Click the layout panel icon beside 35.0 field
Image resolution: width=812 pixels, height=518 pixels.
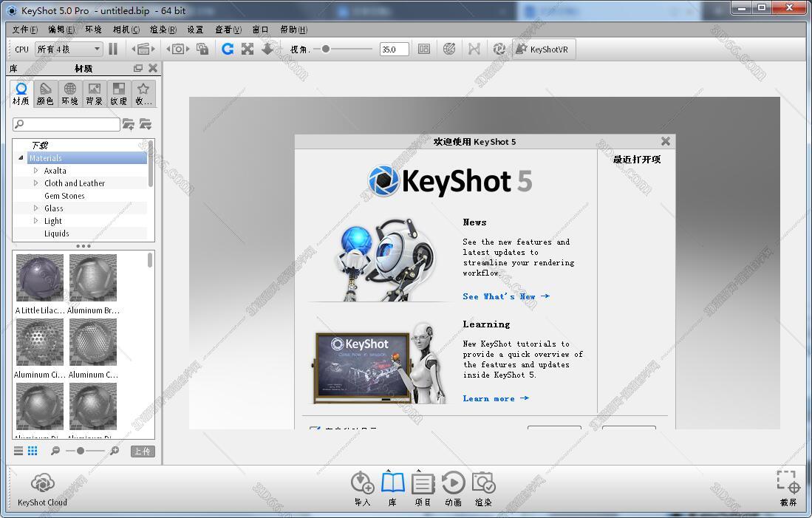click(x=424, y=50)
